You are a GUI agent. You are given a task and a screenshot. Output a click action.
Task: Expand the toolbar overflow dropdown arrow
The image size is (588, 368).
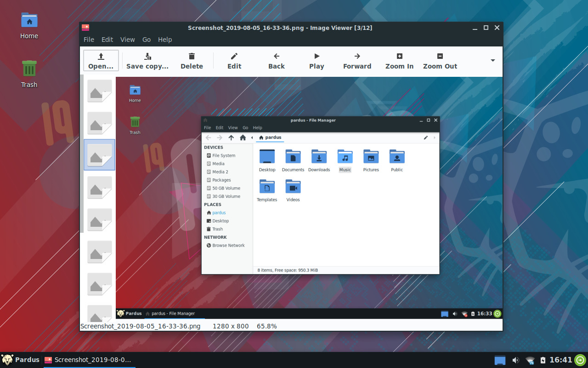point(492,61)
